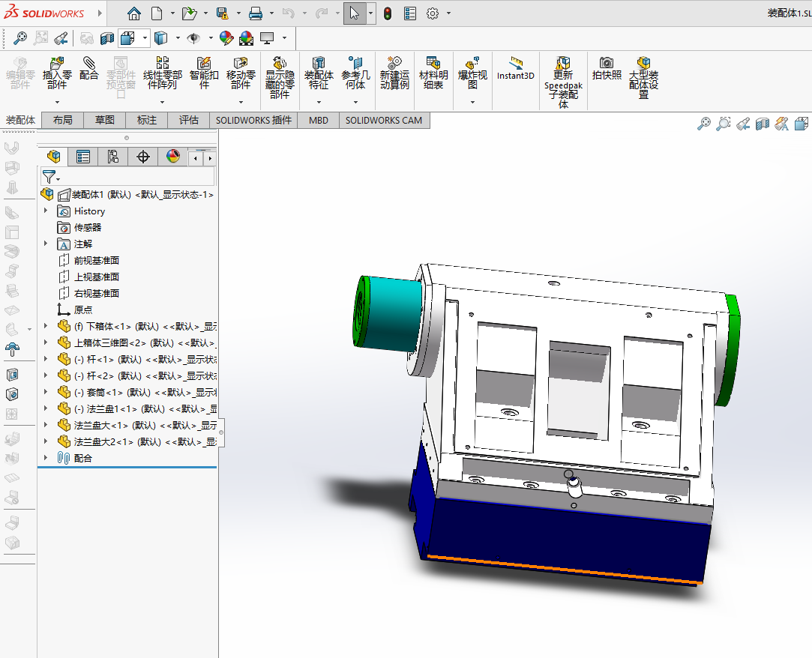Click the Rebuild traffic light icon
The width and height of the screenshot is (812, 658).
point(387,13)
